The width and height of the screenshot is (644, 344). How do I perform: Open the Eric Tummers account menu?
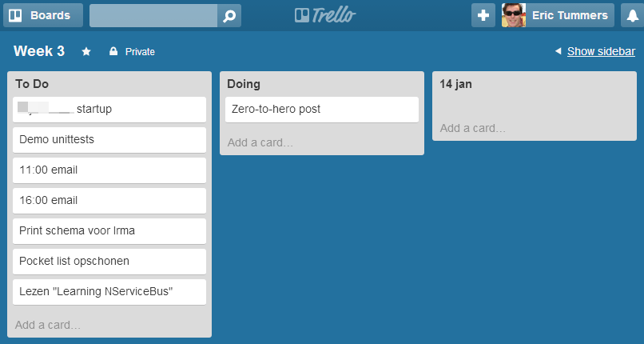tap(570, 15)
